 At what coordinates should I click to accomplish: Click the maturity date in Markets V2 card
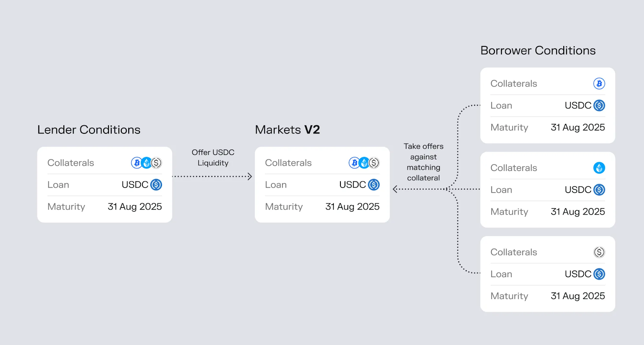point(352,207)
